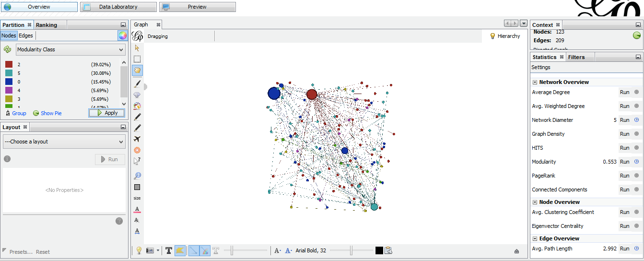Reset node size via size icon

[137, 198]
